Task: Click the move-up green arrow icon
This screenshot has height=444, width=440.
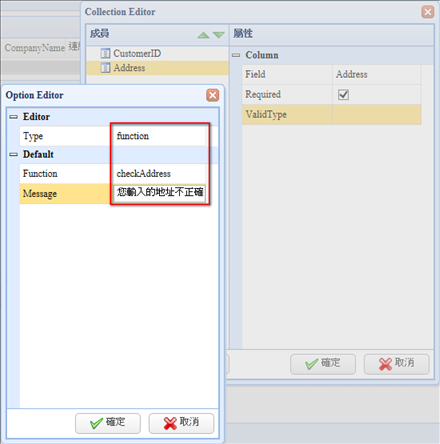Action: click(x=203, y=35)
